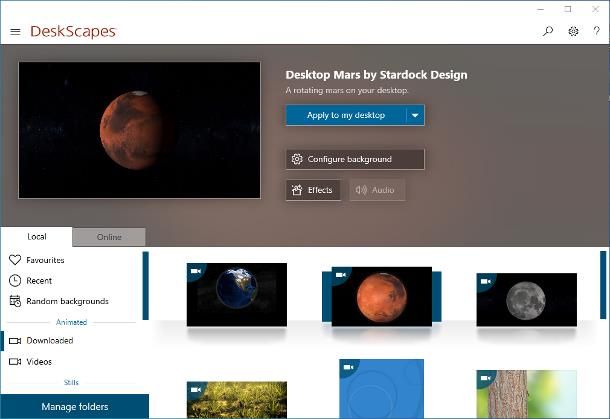Screen dimensions: 610x419
Task: Click the Animated section header
Action: tap(72, 322)
